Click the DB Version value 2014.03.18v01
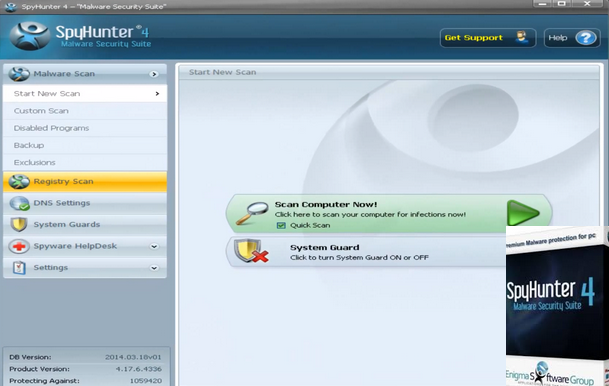This screenshot has width=609, height=386. [x=133, y=357]
